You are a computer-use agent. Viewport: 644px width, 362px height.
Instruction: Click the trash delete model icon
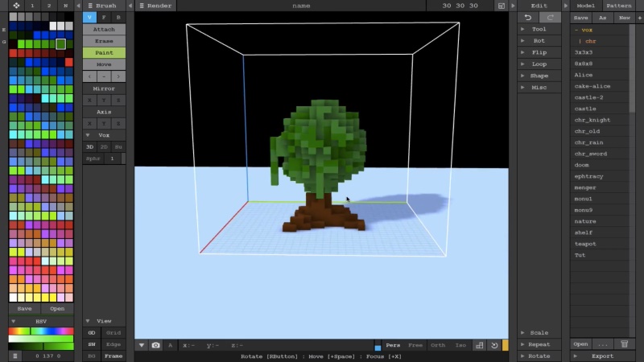[x=624, y=344]
